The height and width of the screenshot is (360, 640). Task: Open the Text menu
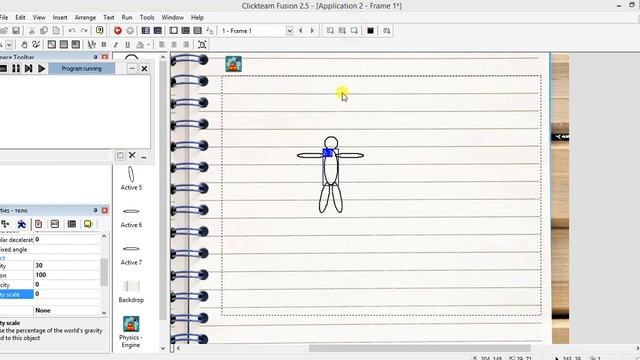click(x=109, y=18)
